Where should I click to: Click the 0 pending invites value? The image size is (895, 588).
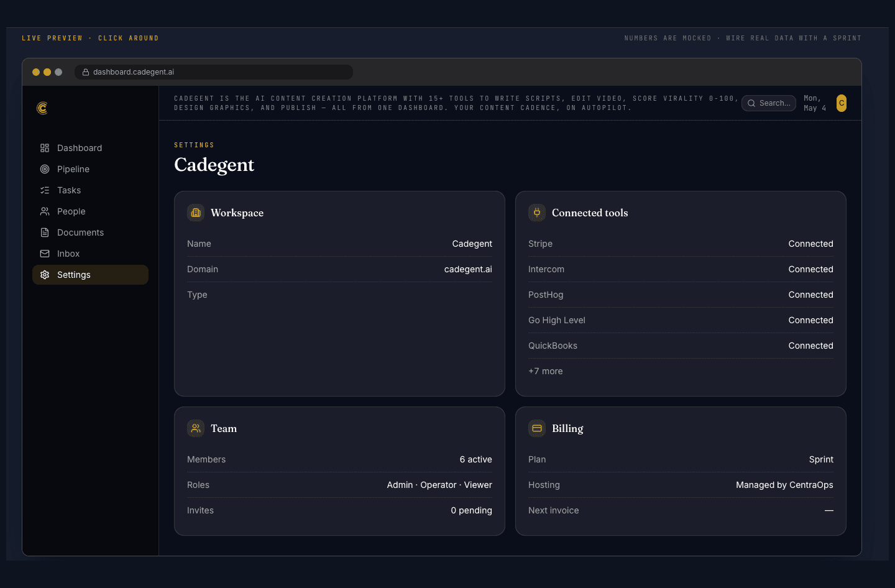coord(471,510)
